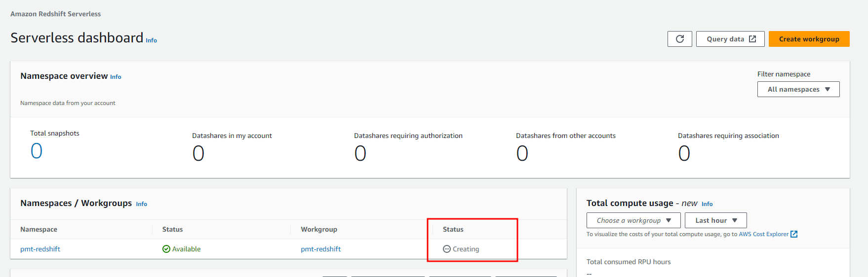Select Datashares from other accounts label
The width and height of the screenshot is (868, 277).
[566, 136]
